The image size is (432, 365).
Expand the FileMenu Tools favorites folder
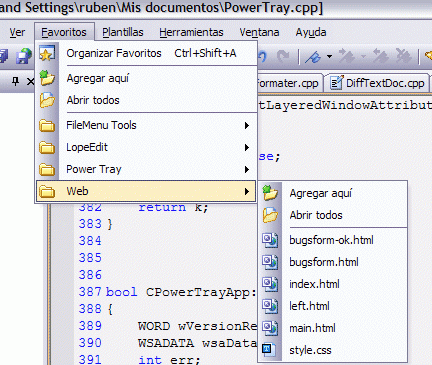point(146,125)
